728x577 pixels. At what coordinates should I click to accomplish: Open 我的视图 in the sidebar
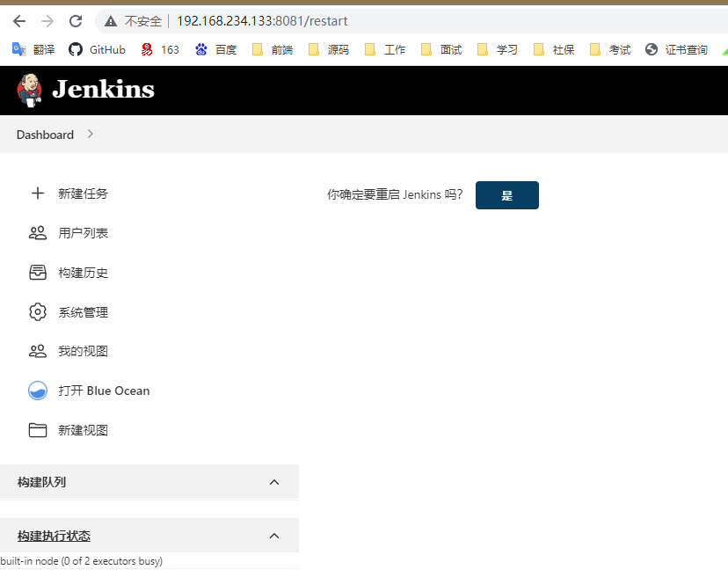(x=84, y=351)
